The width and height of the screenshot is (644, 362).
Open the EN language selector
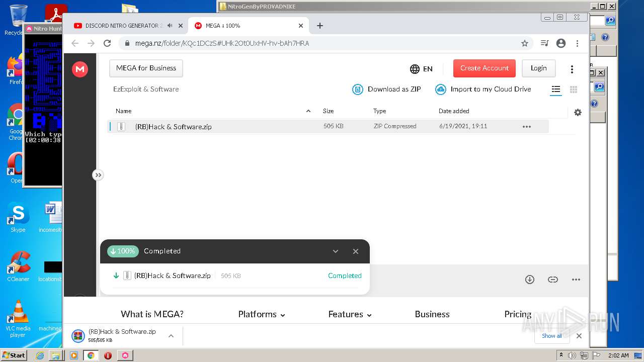tap(422, 69)
